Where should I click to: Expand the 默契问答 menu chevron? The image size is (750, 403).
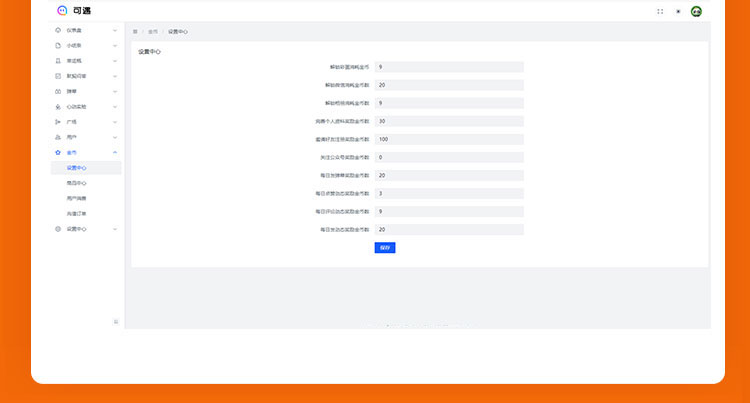coord(115,76)
